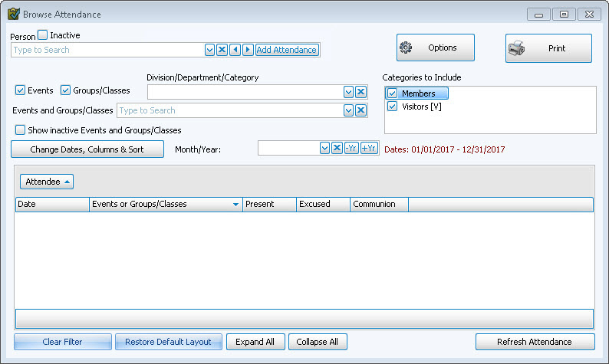Click the Add Attendance link

(286, 50)
